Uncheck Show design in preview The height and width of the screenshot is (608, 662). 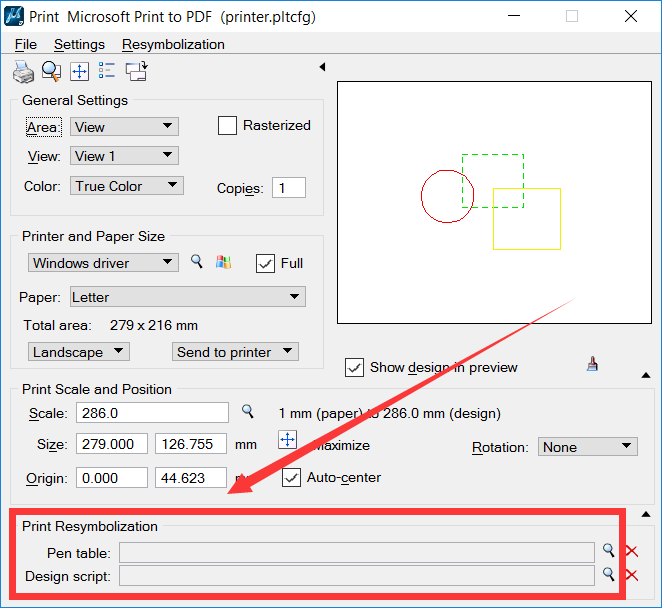pyautogui.click(x=354, y=367)
